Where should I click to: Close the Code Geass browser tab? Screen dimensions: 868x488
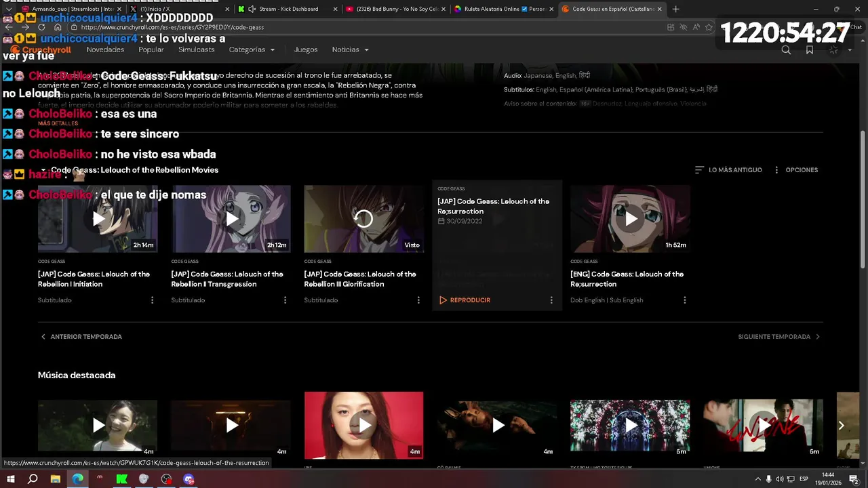[x=659, y=9]
